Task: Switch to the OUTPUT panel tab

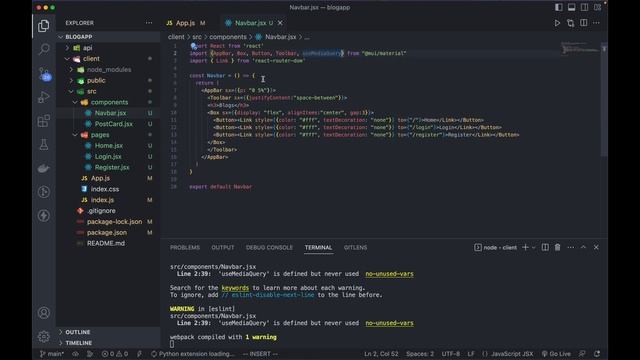Action: coord(223,247)
